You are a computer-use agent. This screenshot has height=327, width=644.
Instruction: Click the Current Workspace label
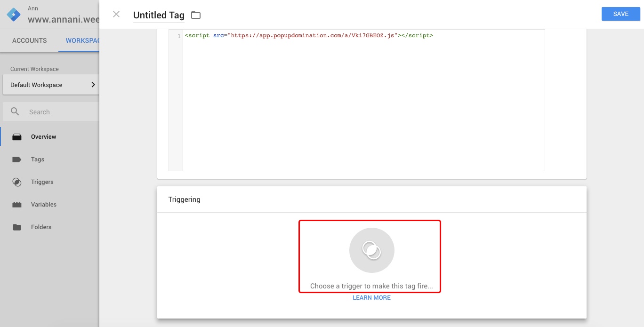click(34, 69)
